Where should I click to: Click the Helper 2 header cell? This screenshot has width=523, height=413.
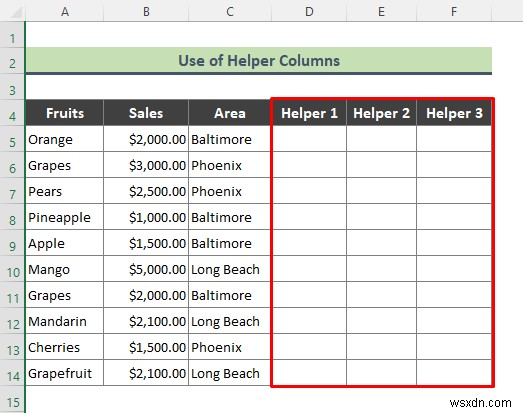click(x=382, y=113)
